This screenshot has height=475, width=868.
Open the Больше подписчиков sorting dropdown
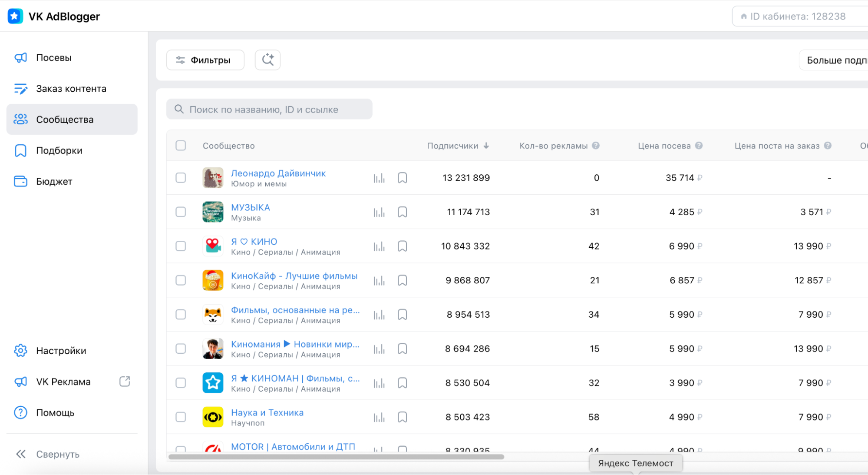[x=834, y=60]
